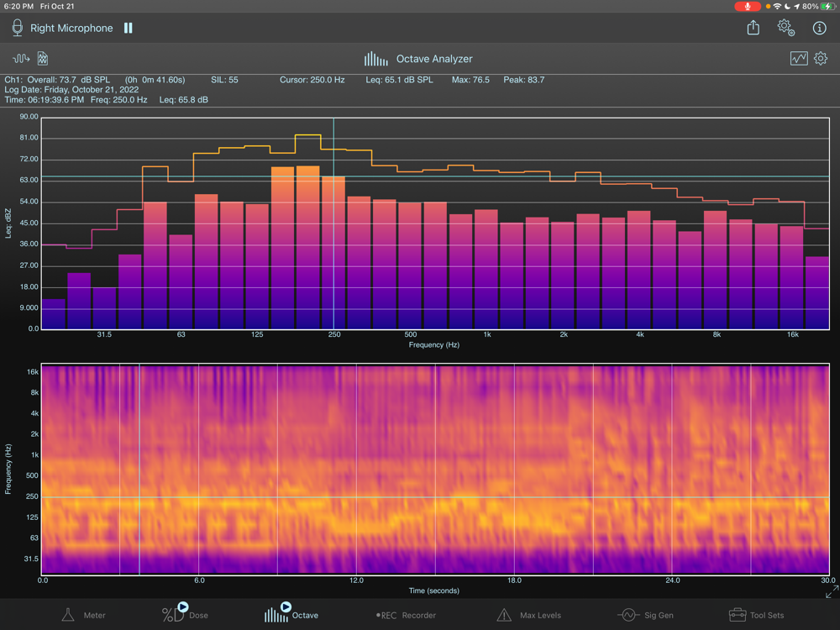
Task: Expand the spectrogram to full screen
Action: click(x=831, y=593)
